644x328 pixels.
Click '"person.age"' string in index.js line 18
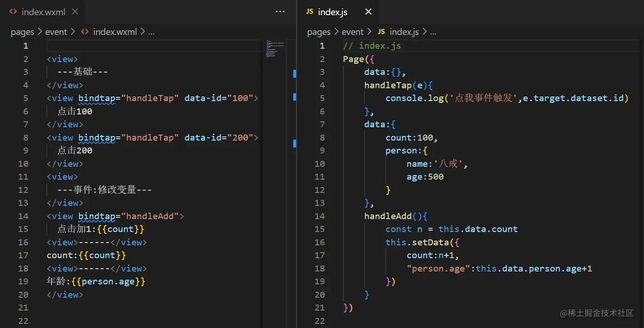(439, 268)
